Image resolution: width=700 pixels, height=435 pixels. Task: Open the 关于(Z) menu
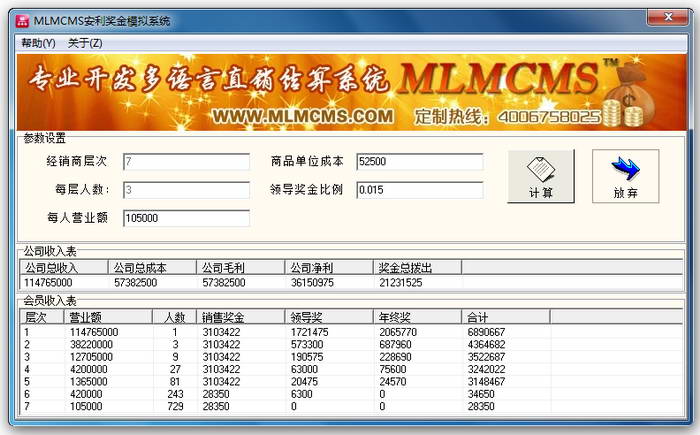(x=85, y=43)
